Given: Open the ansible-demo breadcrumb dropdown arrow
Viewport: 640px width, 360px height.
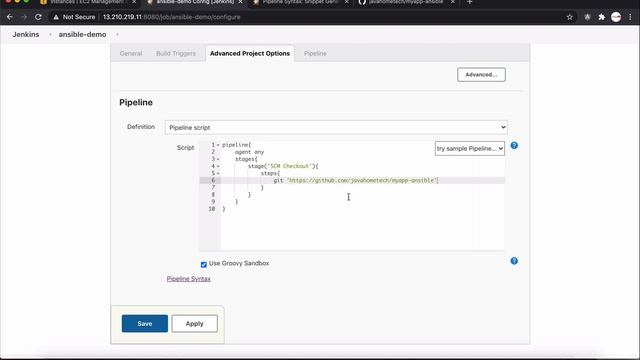Looking at the screenshot, I should pyautogui.click(x=118, y=35).
